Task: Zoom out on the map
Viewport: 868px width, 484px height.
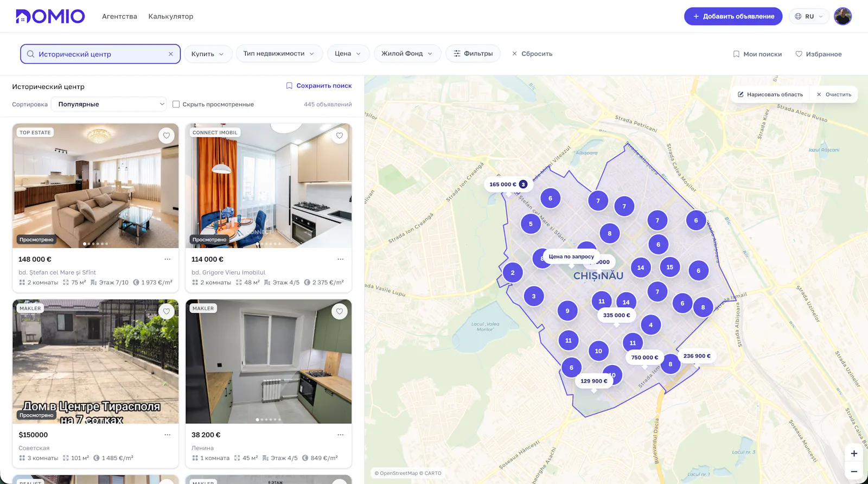Action: [854, 472]
